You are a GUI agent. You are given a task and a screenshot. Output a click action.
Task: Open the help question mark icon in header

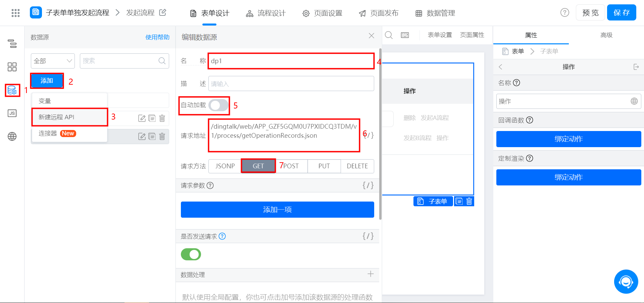(x=565, y=12)
